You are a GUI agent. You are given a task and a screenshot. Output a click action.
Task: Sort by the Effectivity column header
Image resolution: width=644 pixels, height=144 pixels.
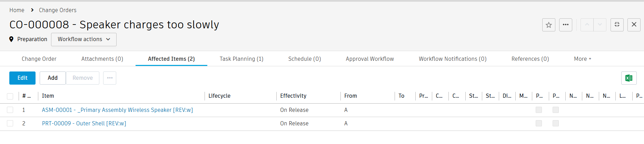click(293, 96)
